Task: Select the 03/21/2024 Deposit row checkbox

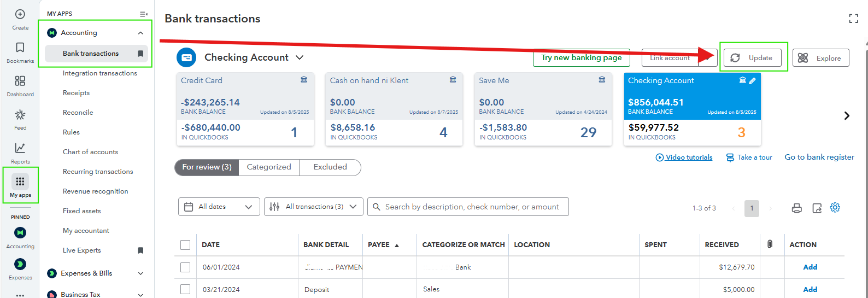Action: pyautogui.click(x=185, y=289)
